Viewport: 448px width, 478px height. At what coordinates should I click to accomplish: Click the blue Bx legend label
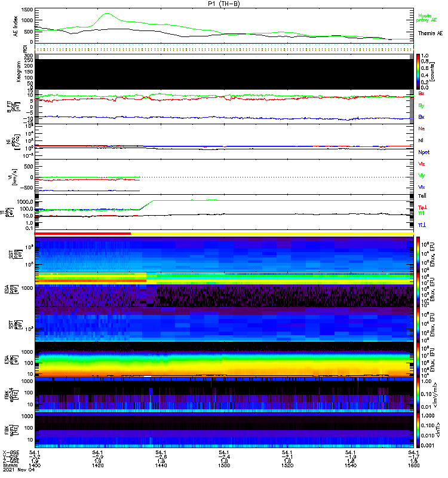(421, 117)
